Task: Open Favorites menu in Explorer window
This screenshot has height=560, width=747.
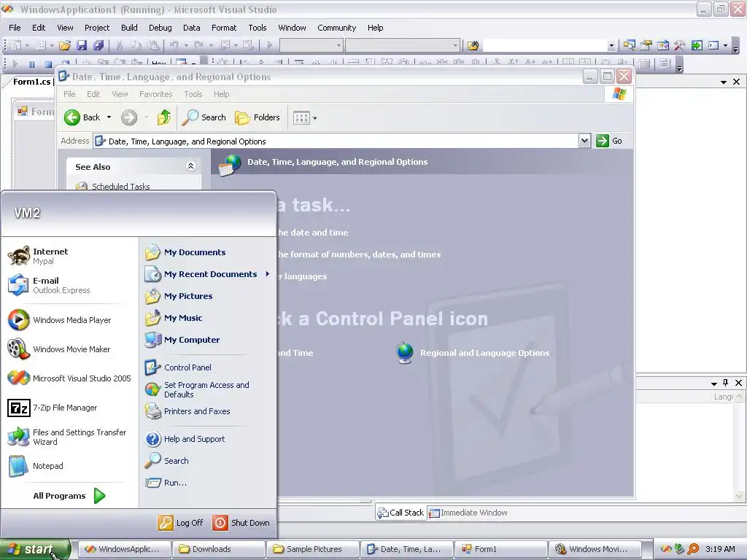Action: pyautogui.click(x=156, y=94)
